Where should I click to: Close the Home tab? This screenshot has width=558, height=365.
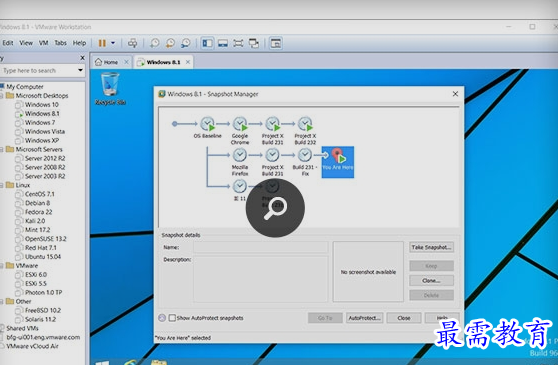(x=126, y=62)
